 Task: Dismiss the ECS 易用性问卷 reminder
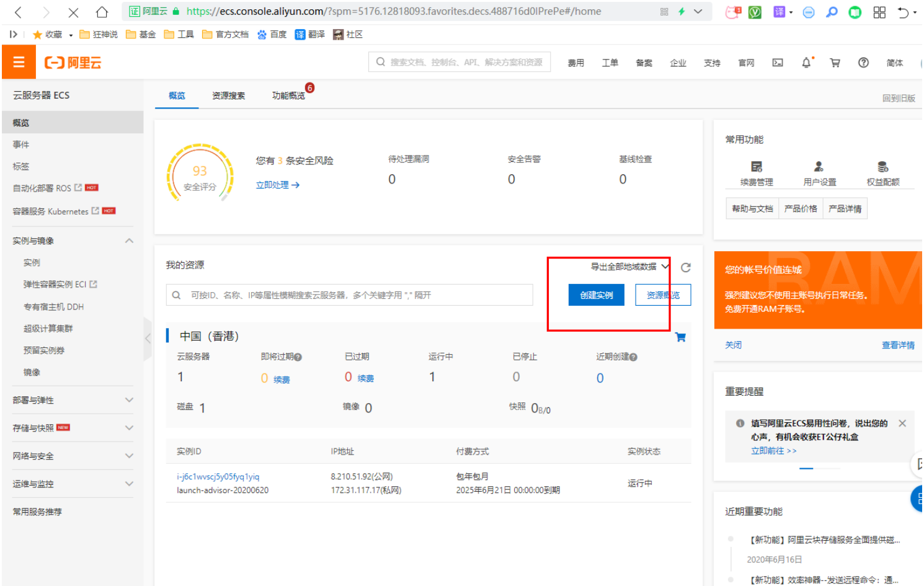(902, 423)
